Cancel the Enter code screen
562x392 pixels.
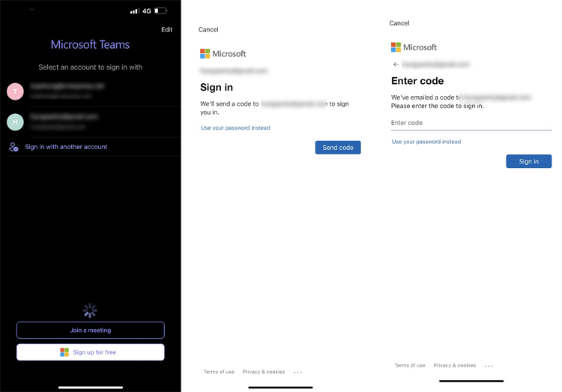click(x=399, y=23)
